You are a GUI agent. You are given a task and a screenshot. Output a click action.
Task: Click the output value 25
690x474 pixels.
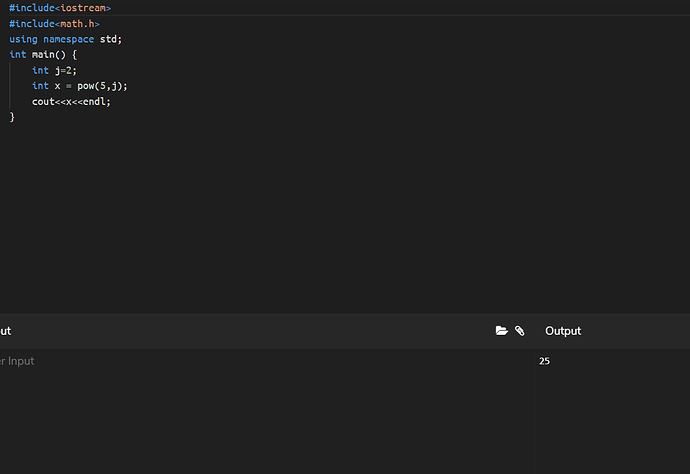[544, 361]
